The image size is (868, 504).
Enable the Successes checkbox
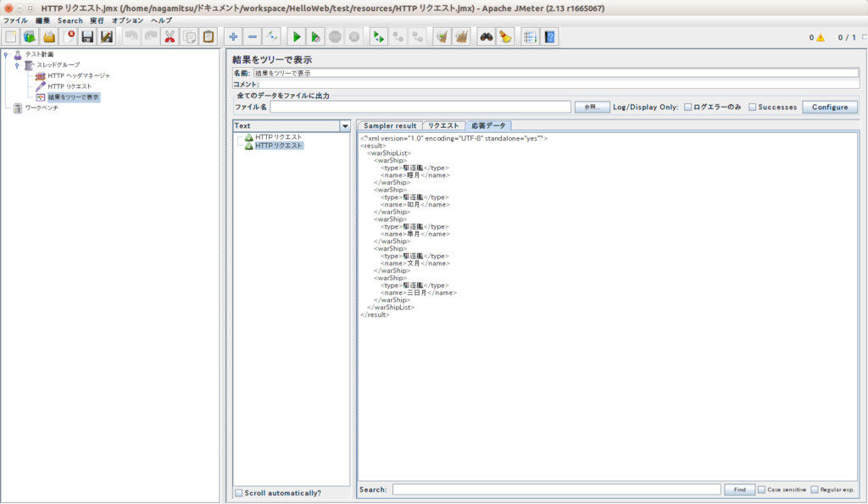point(753,108)
